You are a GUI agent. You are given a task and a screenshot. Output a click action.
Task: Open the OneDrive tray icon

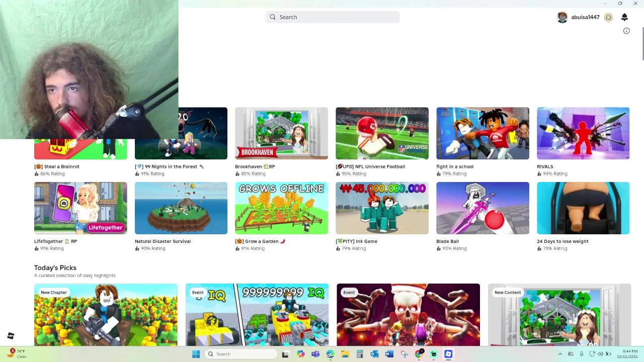coord(571,354)
